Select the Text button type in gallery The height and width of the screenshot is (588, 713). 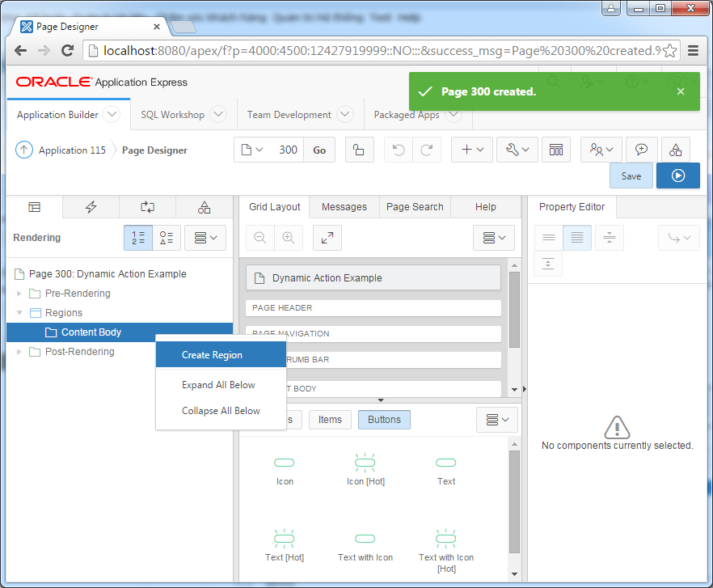pos(446,469)
